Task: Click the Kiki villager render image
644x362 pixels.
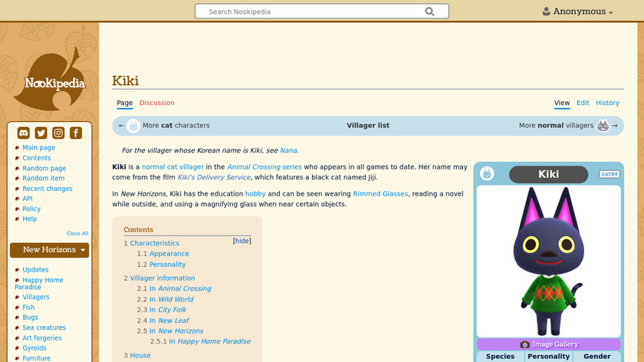Action: tap(549, 262)
